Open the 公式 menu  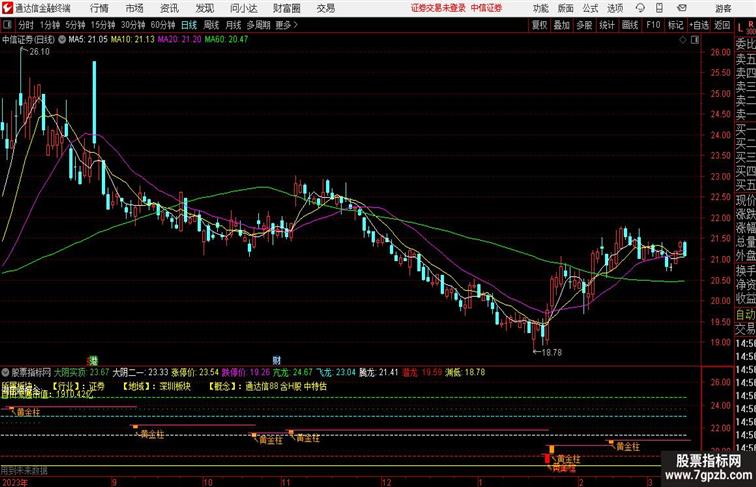click(x=590, y=8)
